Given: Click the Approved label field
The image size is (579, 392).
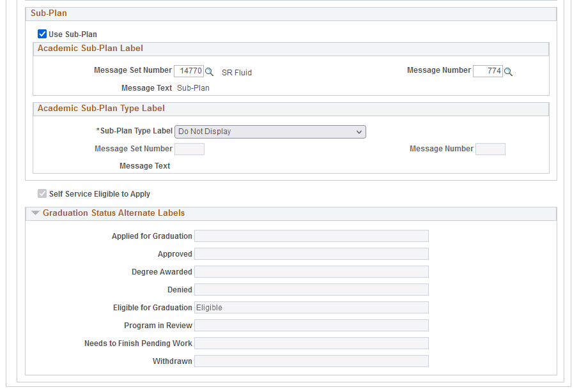Looking at the screenshot, I should point(311,253).
